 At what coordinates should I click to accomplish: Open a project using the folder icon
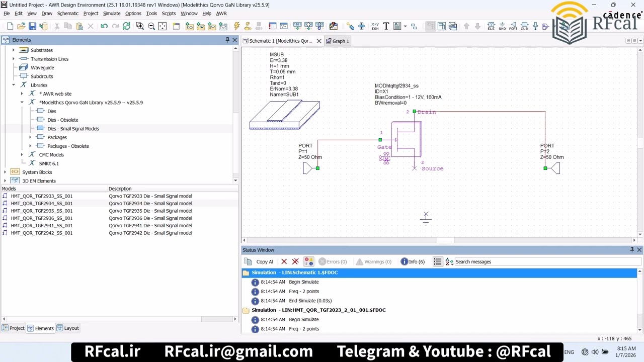[x=21, y=26]
